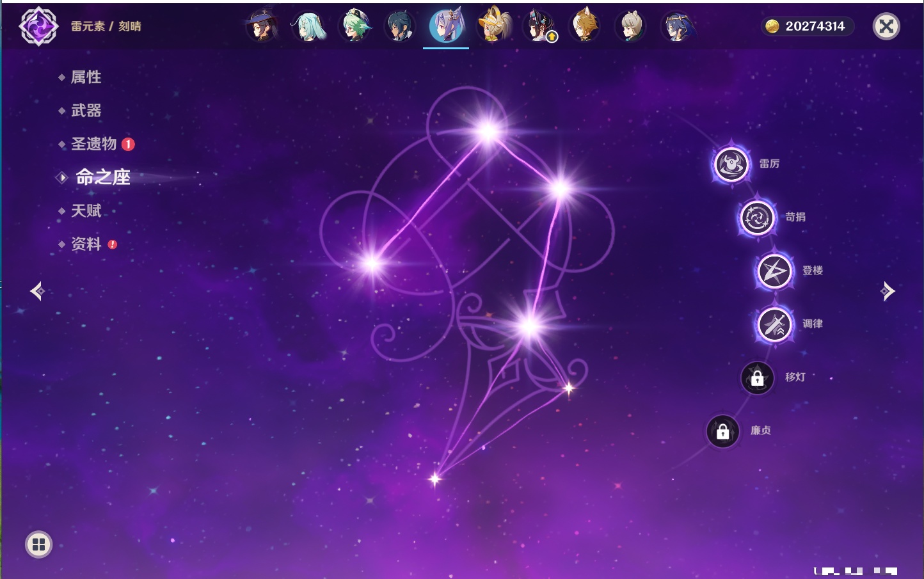Viewport: 924px width, 579px height.
Task: Go to next character with right arrow
Action: pos(887,291)
